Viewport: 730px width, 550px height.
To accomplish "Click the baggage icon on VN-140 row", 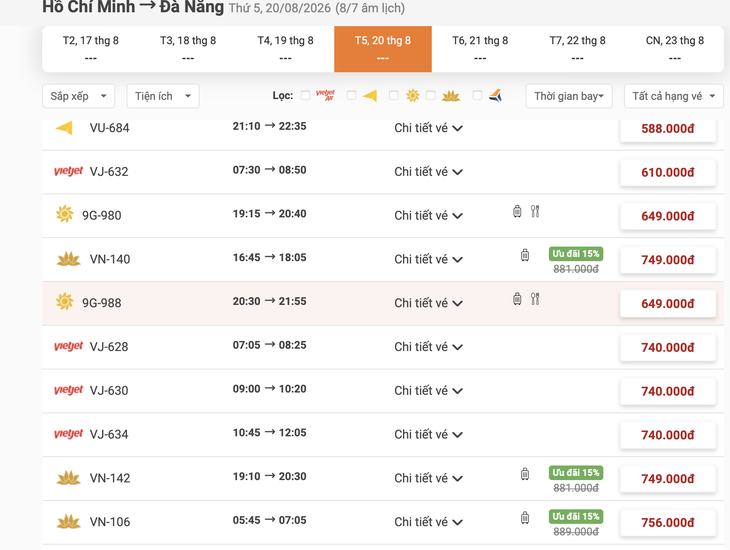I will 525,255.
